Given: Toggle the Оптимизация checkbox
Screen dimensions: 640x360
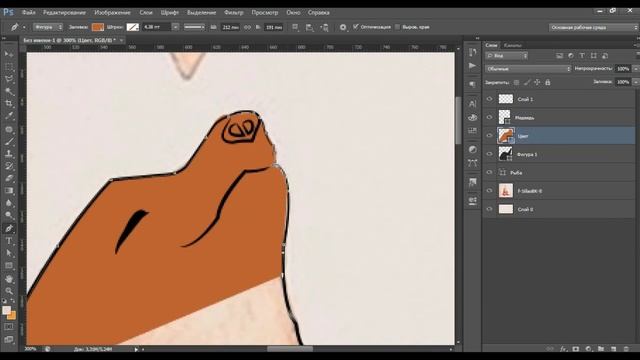Looking at the screenshot, I should pyautogui.click(x=356, y=27).
